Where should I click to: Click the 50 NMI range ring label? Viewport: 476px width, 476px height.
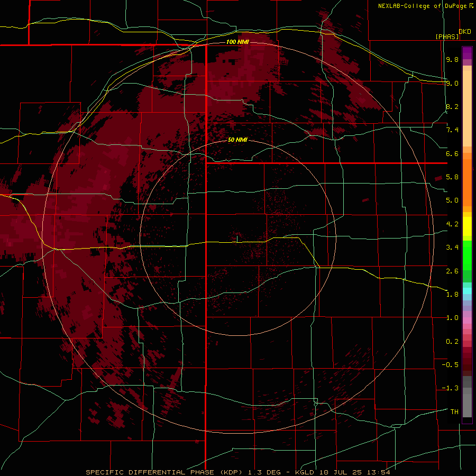237,140
